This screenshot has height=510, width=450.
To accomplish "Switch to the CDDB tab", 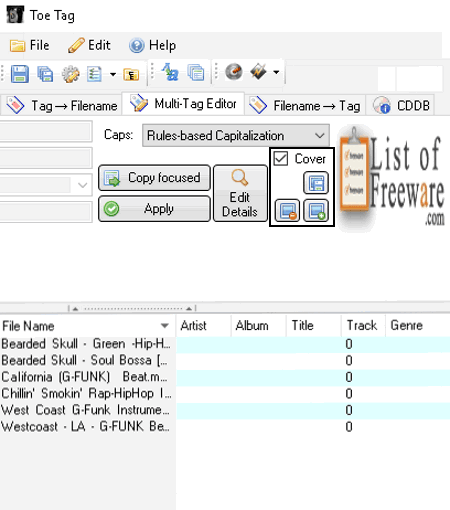I will point(401,106).
